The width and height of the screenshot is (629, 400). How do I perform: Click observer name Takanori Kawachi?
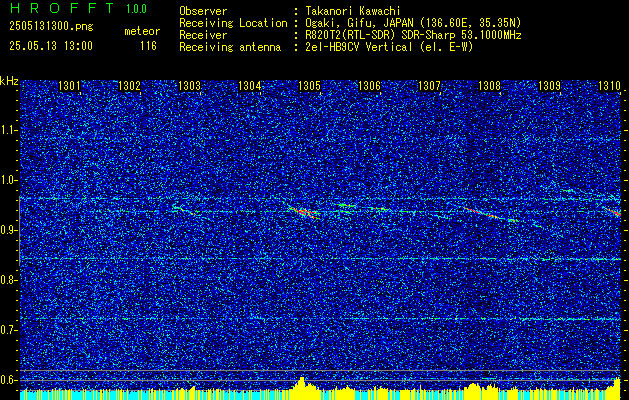pyautogui.click(x=353, y=11)
